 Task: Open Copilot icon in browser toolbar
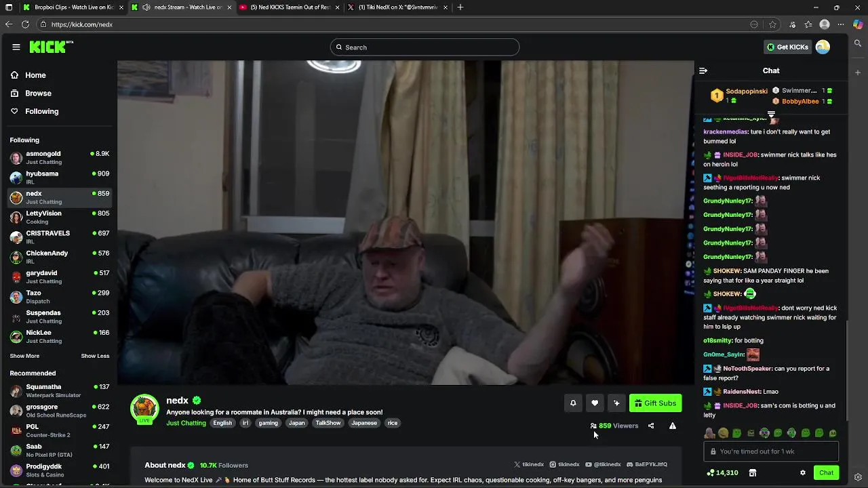(858, 24)
